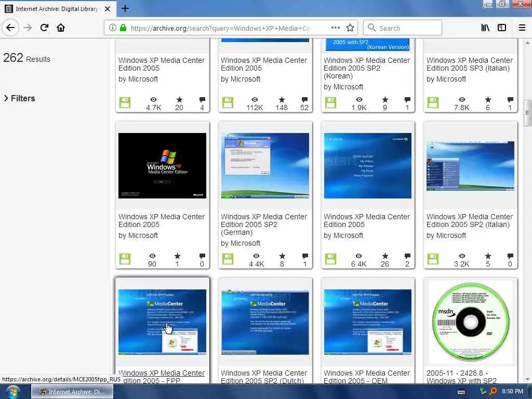Click favorites star showing 20
The height and width of the screenshot is (399, 532).
tap(179, 100)
